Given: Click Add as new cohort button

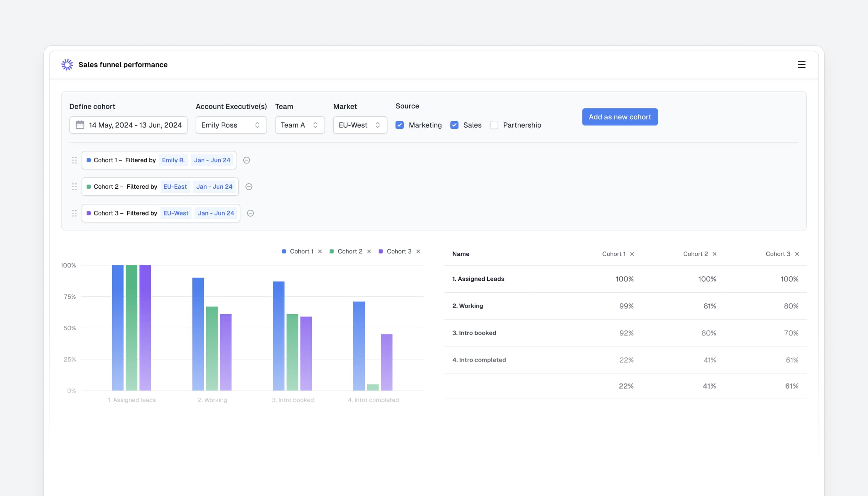Looking at the screenshot, I should click(620, 117).
